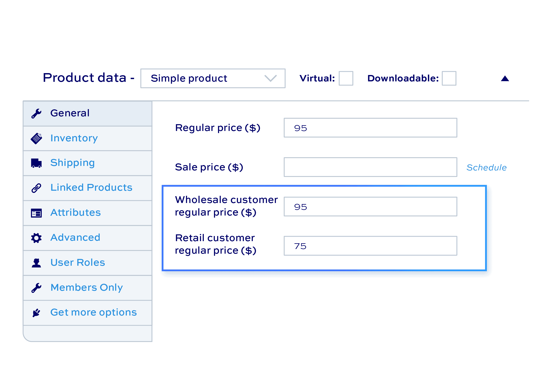This screenshot has width=552, height=392.
Task: Select the Advanced tab
Action: coord(87,238)
